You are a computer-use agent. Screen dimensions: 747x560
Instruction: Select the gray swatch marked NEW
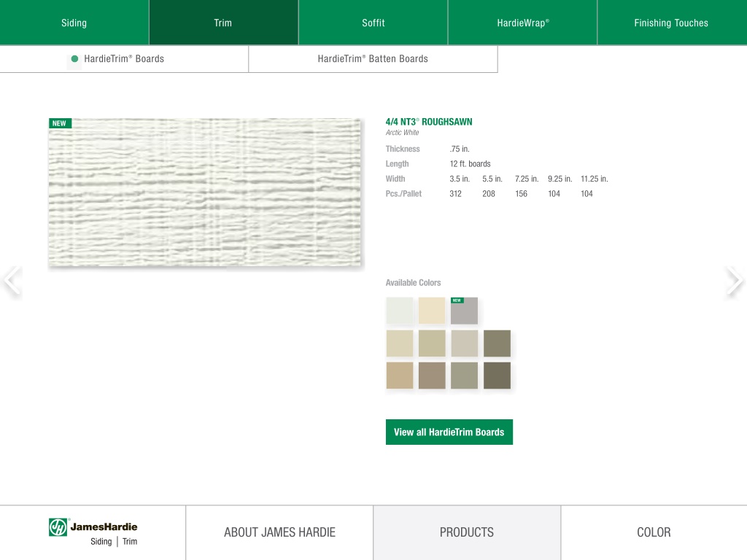tap(465, 311)
